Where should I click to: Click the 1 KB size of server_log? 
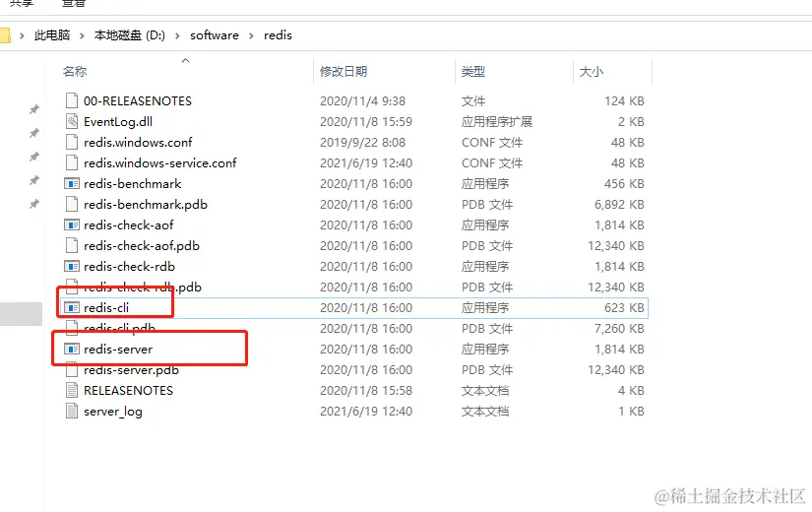[631, 412]
